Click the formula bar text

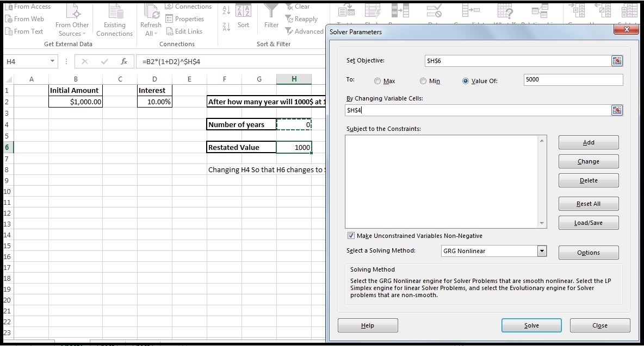(171, 61)
